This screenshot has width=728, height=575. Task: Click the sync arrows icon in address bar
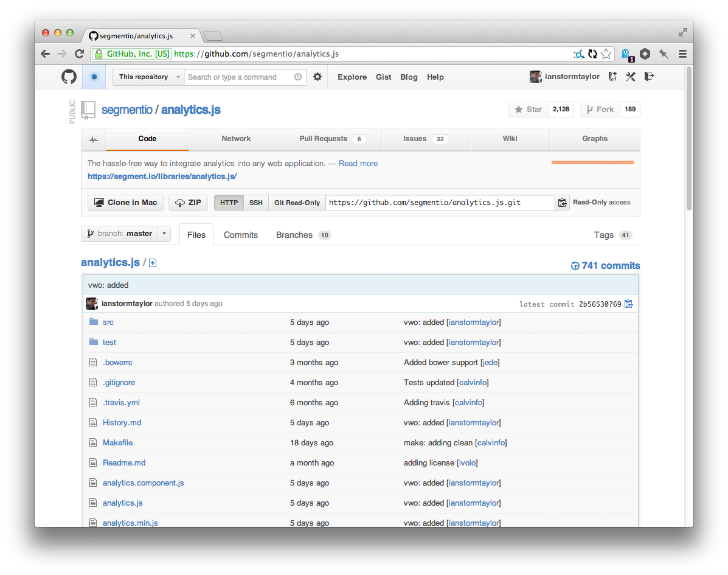tap(592, 54)
